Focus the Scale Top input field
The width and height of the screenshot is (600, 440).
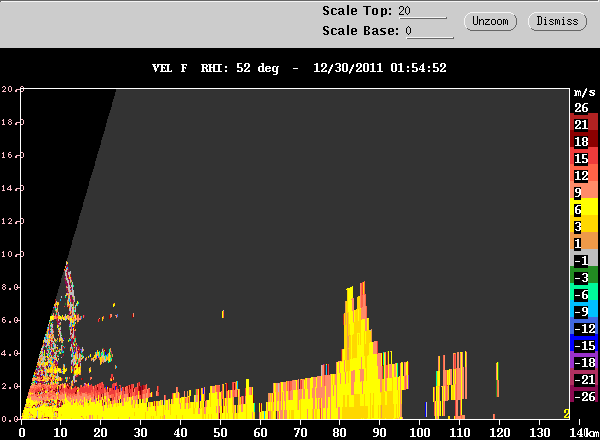pos(422,11)
